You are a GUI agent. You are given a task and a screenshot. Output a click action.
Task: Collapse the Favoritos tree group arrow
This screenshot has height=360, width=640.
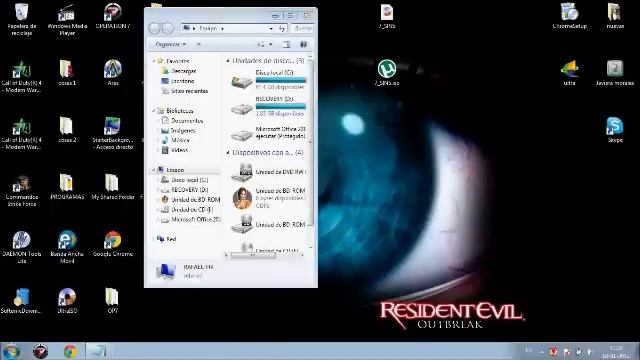(154, 61)
